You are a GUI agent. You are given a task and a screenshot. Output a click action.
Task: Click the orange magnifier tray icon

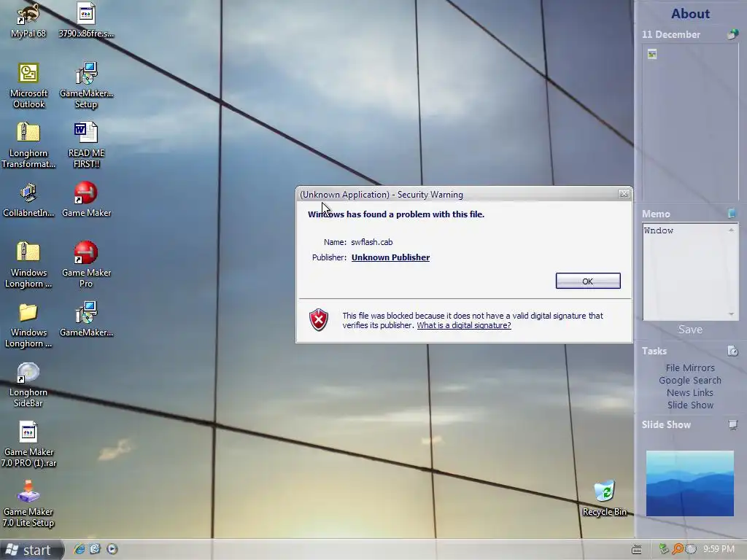click(677, 549)
